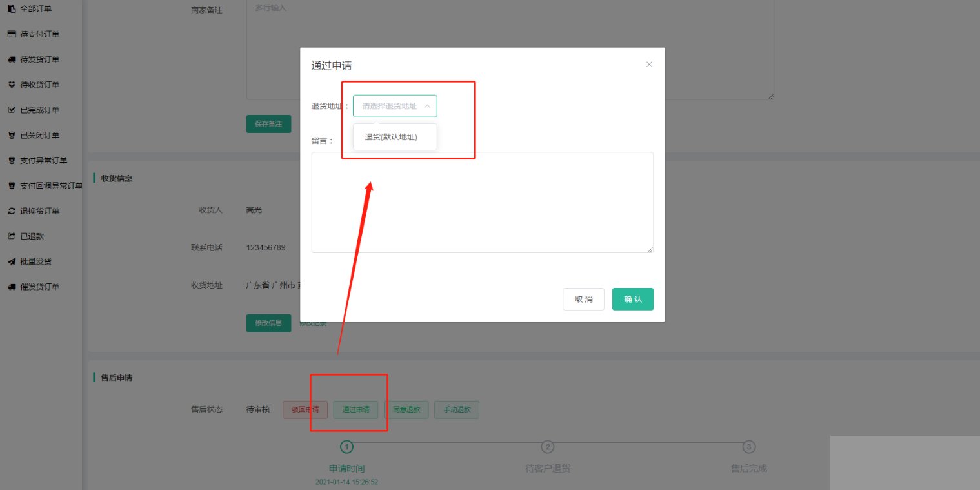The width and height of the screenshot is (980, 490).
Task: Click the truck icon beside 待发货订单
Action: pos(12,59)
